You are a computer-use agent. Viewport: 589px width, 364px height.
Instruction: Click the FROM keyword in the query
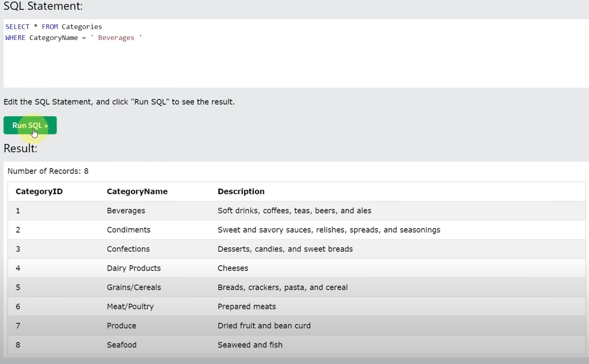tap(49, 26)
